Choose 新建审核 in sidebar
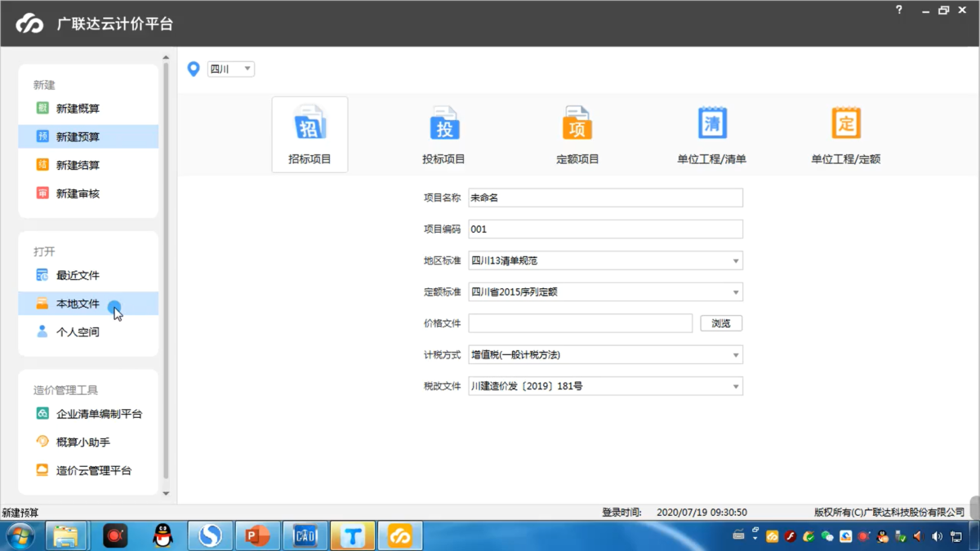980x551 pixels. point(88,193)
